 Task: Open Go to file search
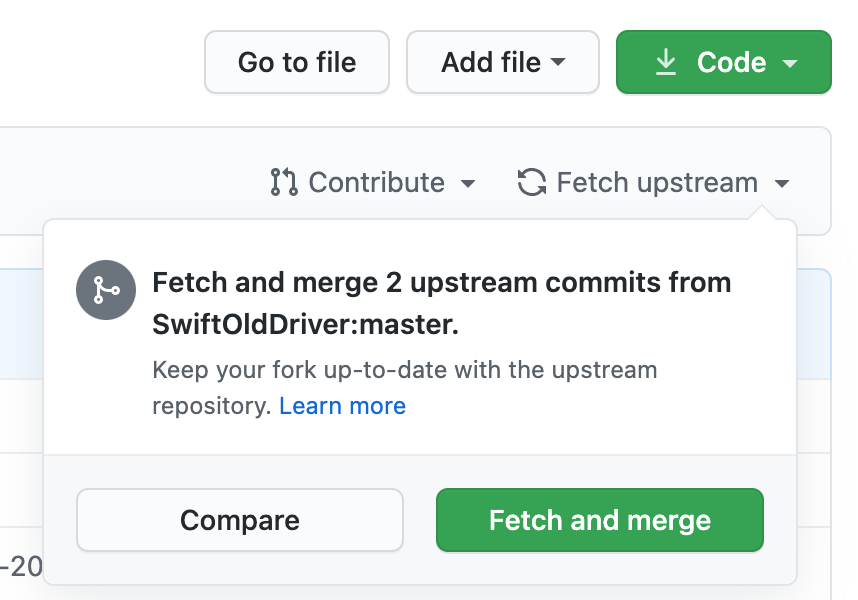[x=297, y=62]
